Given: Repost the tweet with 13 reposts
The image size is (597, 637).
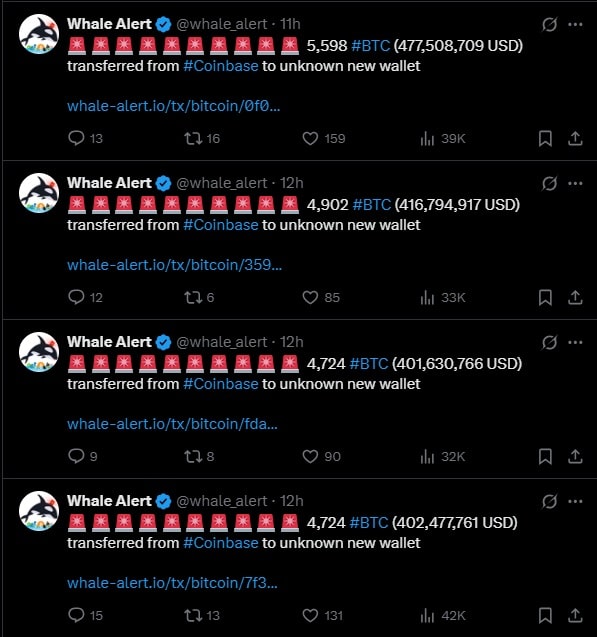Looking at the screenshot, I should pos(193,615).
